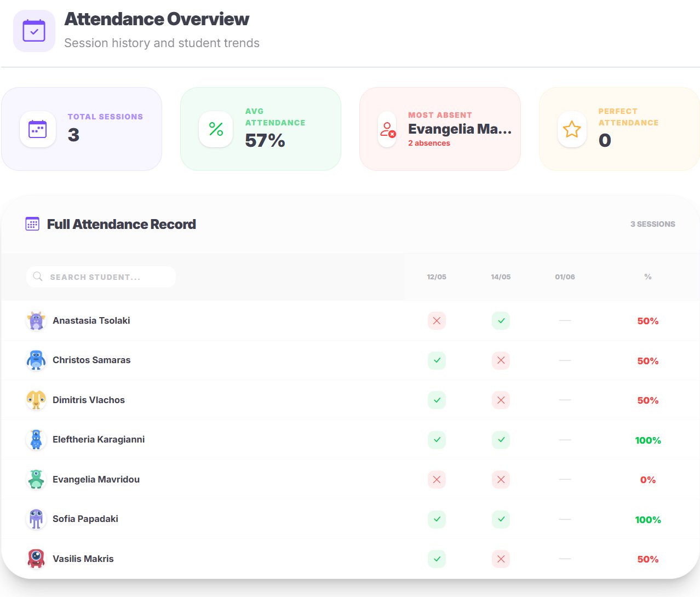Click the Perfect Attendance star icon
Image resolution: width=700 pixels, height=597 pixels.
point(572,129)
